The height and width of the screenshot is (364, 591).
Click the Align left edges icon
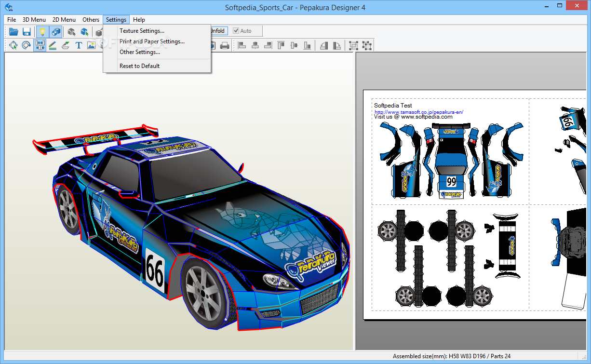pyautogui.click(x=242, y=45)
